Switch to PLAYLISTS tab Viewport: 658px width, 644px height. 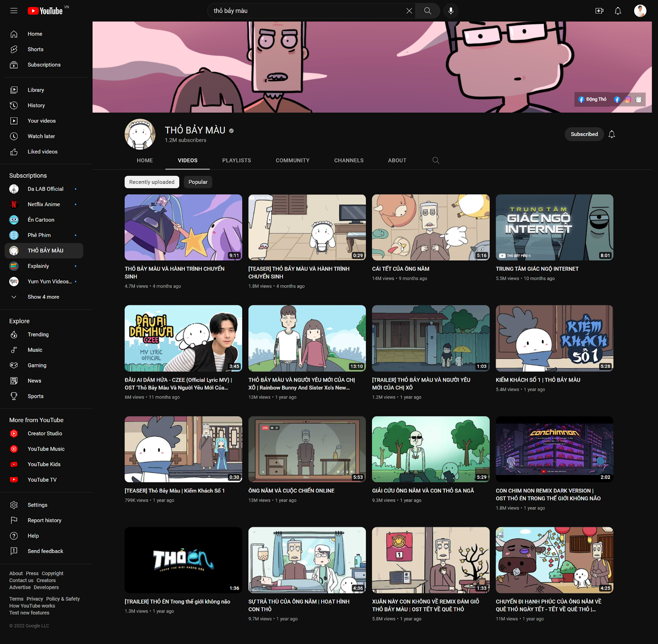click(x=236, y=160)
